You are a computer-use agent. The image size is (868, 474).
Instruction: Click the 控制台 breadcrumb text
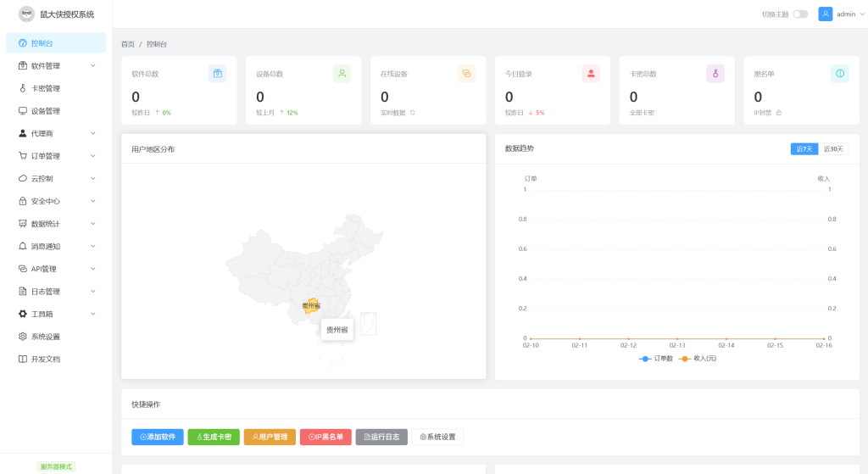pos(157,44)
